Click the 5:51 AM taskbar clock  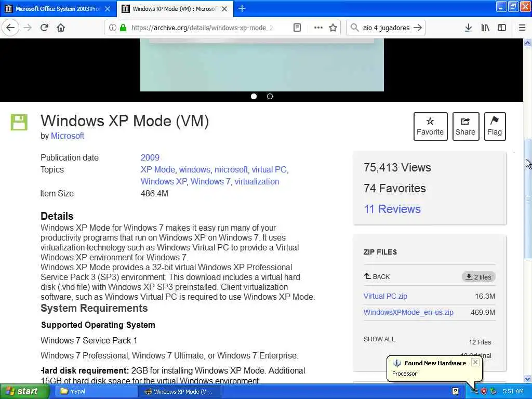[513, 391]
